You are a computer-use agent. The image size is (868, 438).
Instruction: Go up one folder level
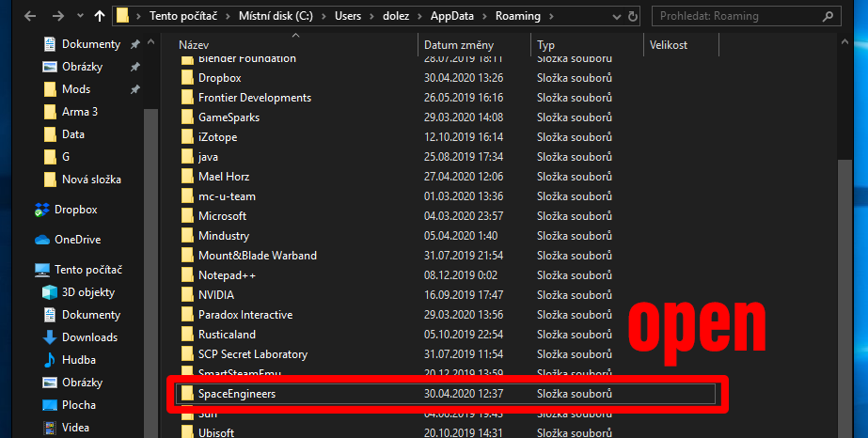pos(100,16)
